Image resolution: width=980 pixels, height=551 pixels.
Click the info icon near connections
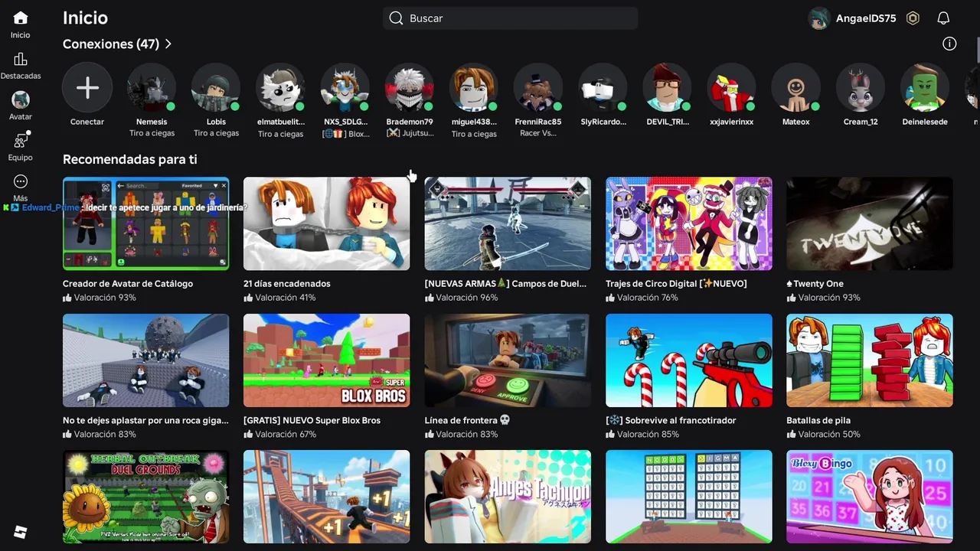(x=949, y=44)
